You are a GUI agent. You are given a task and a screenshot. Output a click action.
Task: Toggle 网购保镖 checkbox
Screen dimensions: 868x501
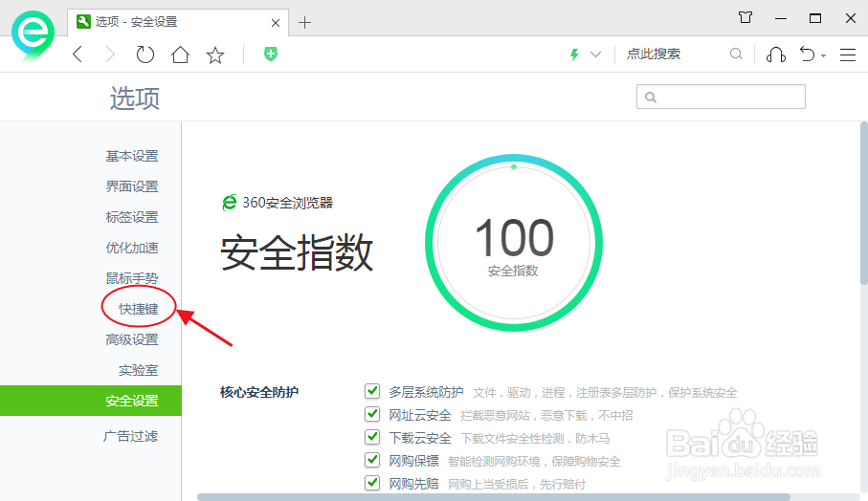(x=372, y=460)
